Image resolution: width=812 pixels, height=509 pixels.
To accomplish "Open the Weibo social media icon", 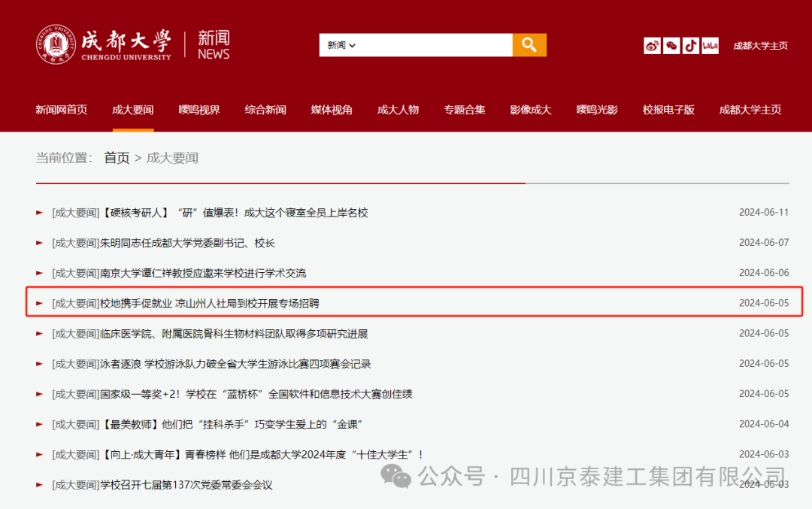I will (x=651, y=45).
